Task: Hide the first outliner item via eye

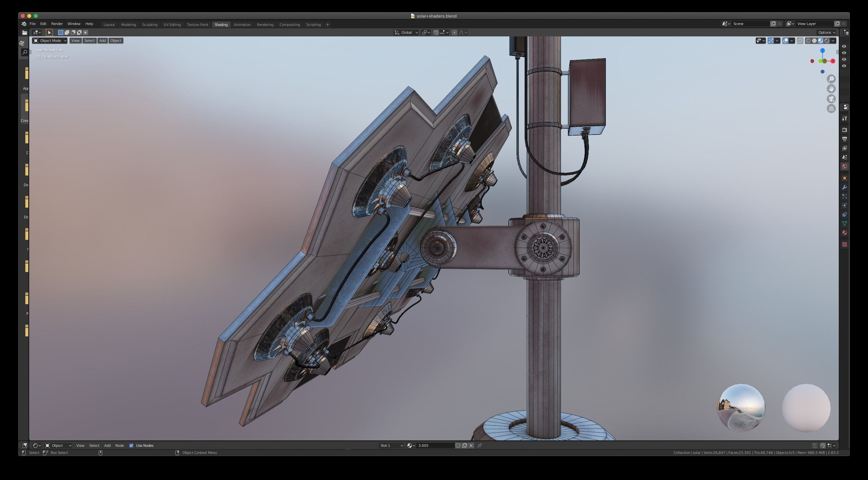Action: (844, 46)
